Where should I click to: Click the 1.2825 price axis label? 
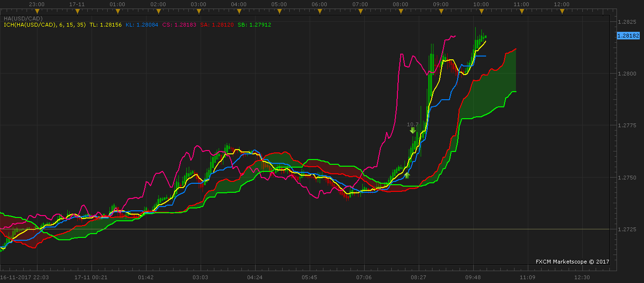[x=627, y=22]
